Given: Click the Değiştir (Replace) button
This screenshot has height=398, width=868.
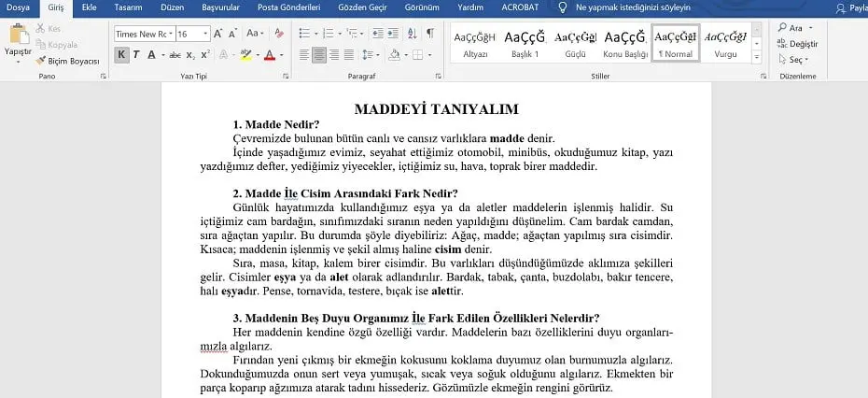Looking at the screenshot, I should [x=798, y=43].
